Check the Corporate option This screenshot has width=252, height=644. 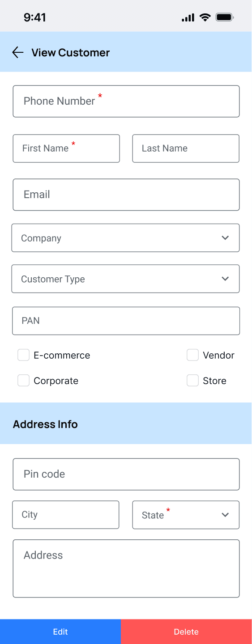(x=23, y=381)
